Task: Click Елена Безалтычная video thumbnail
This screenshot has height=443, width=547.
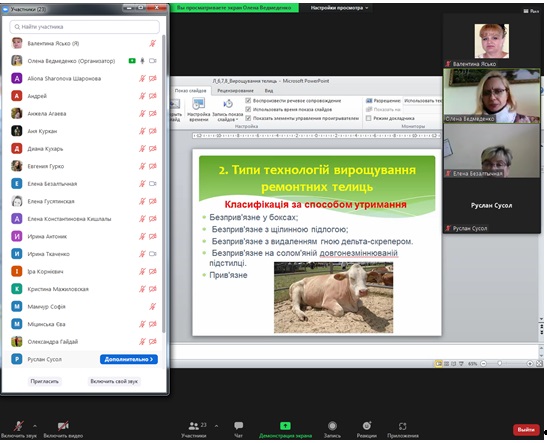Action: 492,150
